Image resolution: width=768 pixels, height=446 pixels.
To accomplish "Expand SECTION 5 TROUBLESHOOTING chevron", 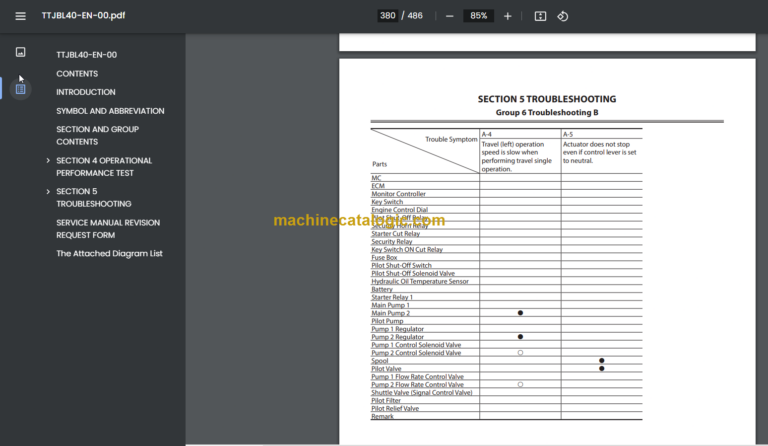I will [x=48, y=191].
